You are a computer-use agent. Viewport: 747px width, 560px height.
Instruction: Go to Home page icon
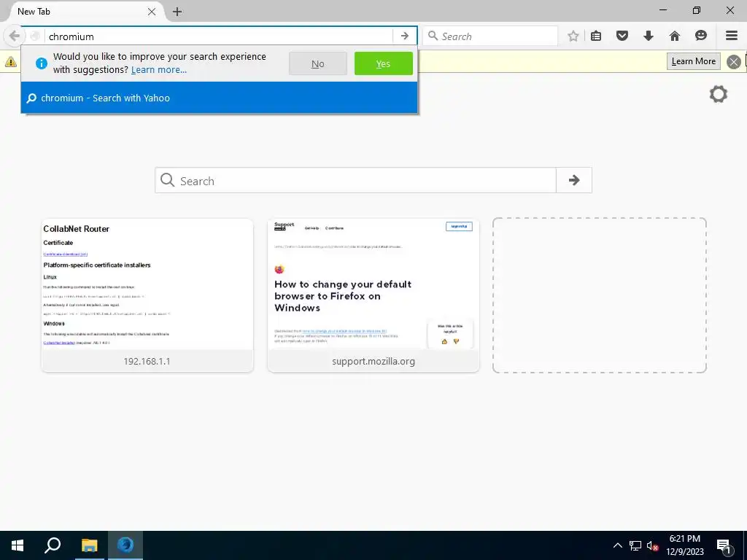coord(675,36)
